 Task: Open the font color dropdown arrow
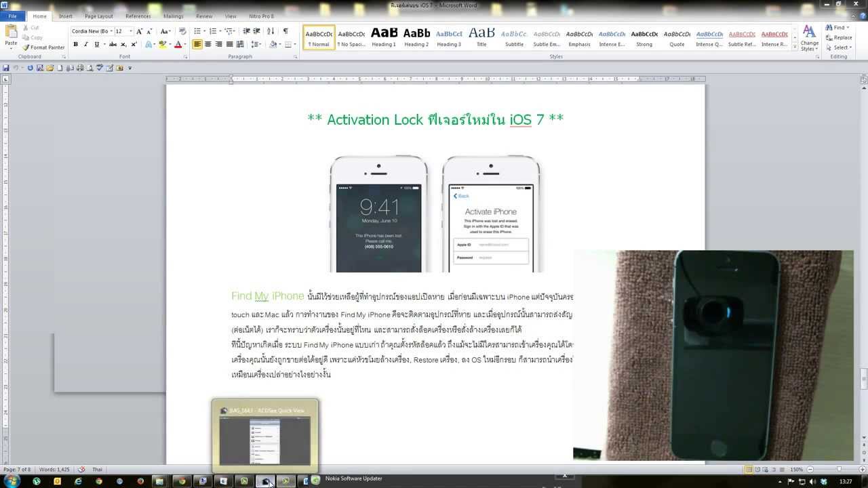pyautogui.click(x=185, y=44)
